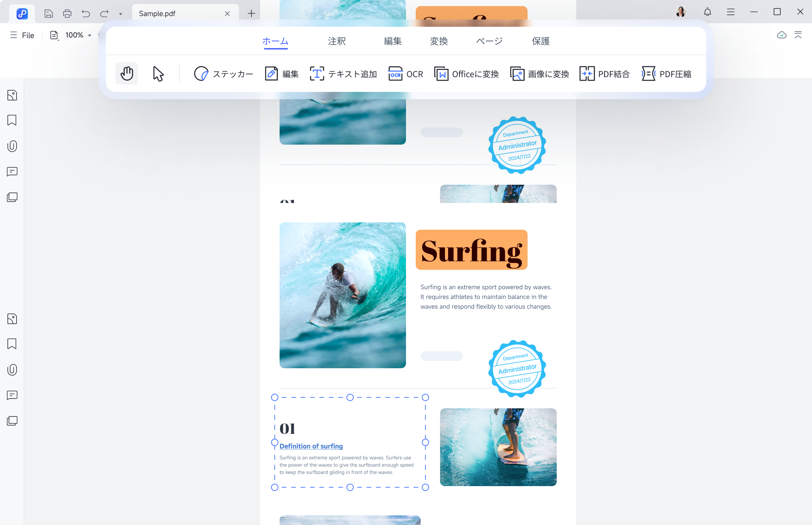Click the Save icon in title bar

49,13
